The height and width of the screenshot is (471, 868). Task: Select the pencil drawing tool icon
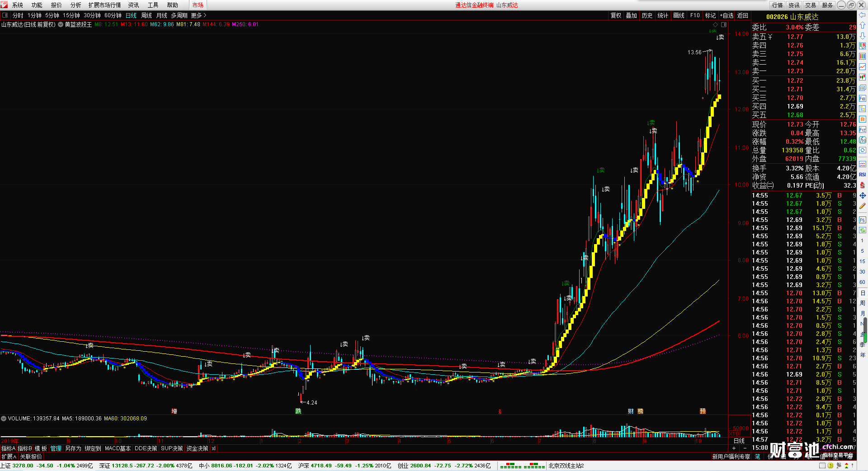[863, 206]
